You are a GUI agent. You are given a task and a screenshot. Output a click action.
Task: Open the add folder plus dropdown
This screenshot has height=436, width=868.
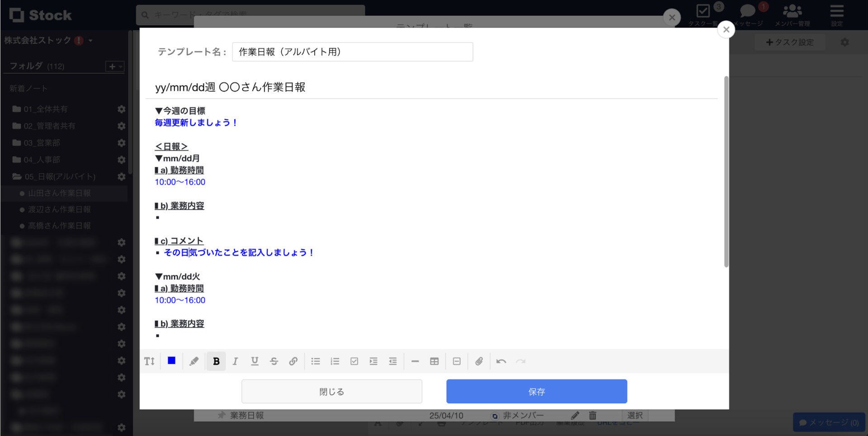114,66
